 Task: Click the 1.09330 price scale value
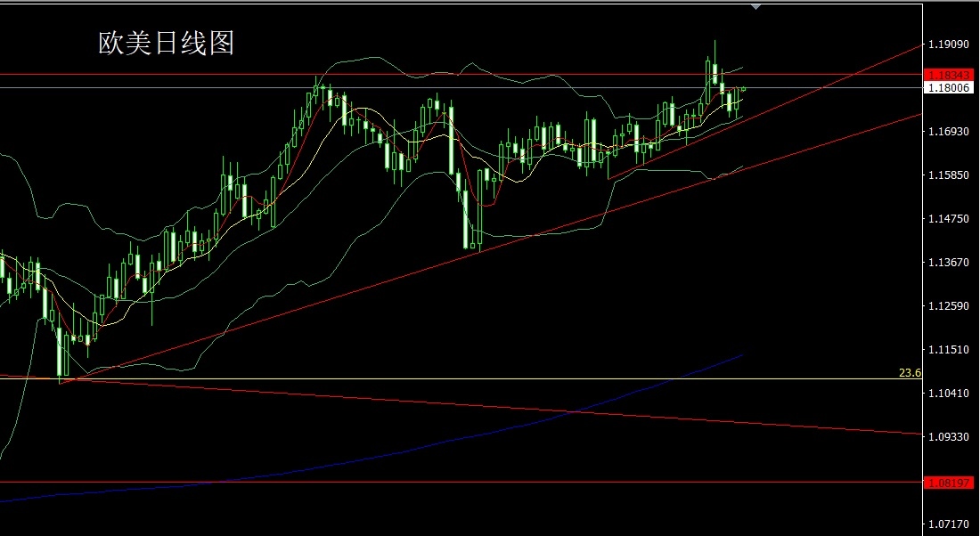point(949,436)
